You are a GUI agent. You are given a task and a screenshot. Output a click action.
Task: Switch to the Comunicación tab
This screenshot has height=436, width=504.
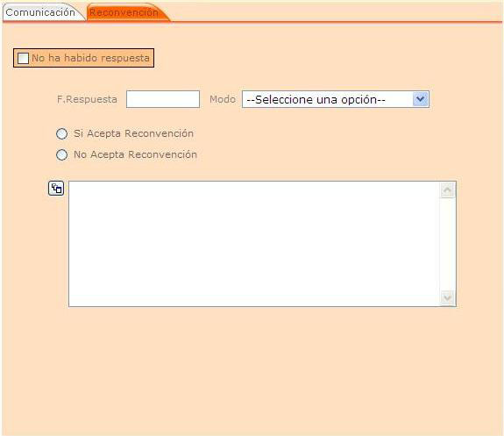click(40, 12)
